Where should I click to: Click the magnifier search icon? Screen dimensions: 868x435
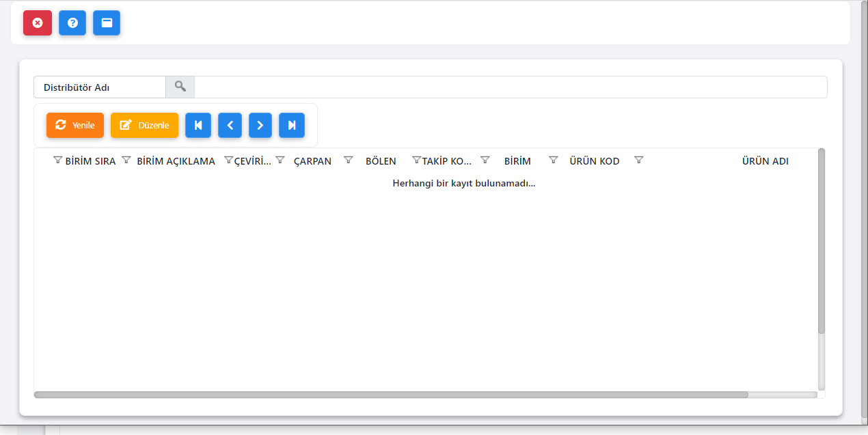(180, 87)
